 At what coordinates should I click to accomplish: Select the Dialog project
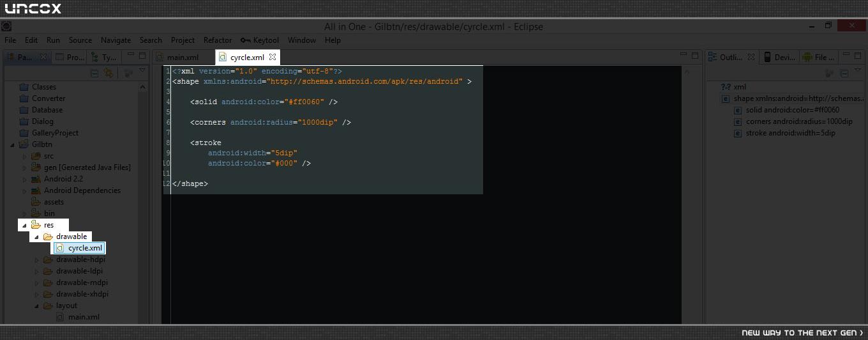tap(36, 121)
